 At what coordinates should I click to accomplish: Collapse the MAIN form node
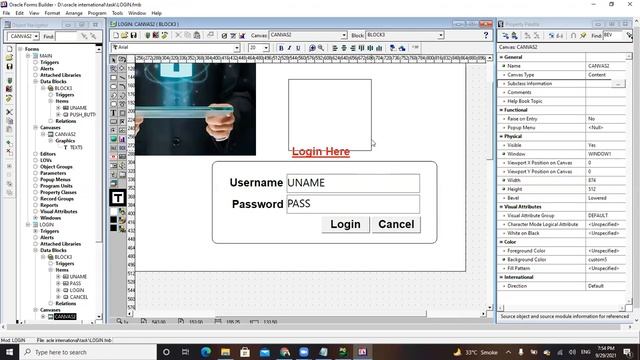click(28, 56)
